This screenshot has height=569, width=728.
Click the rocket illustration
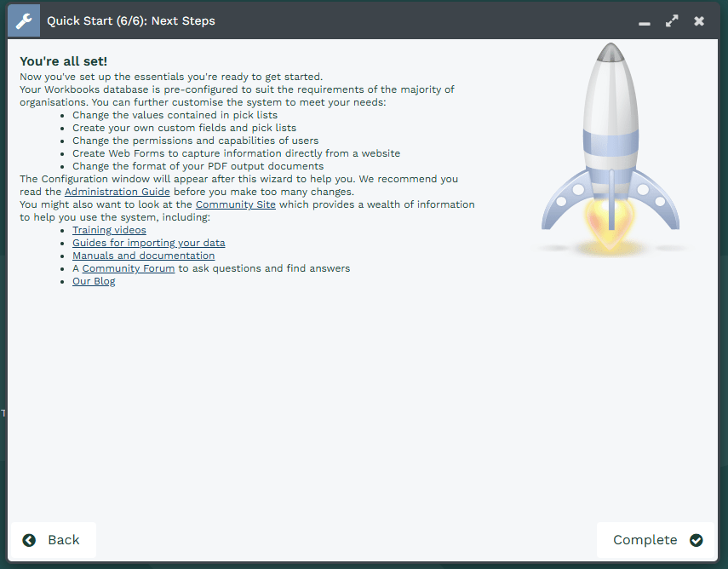[x=610, y=150]
